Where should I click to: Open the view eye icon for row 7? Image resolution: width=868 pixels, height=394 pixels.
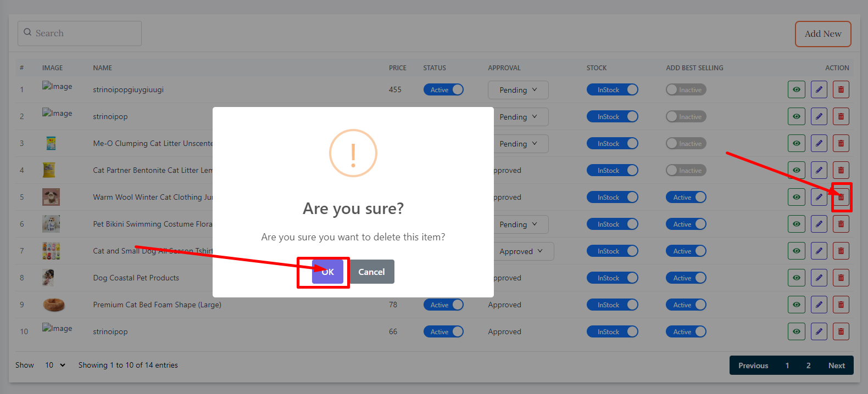[796, 251]
